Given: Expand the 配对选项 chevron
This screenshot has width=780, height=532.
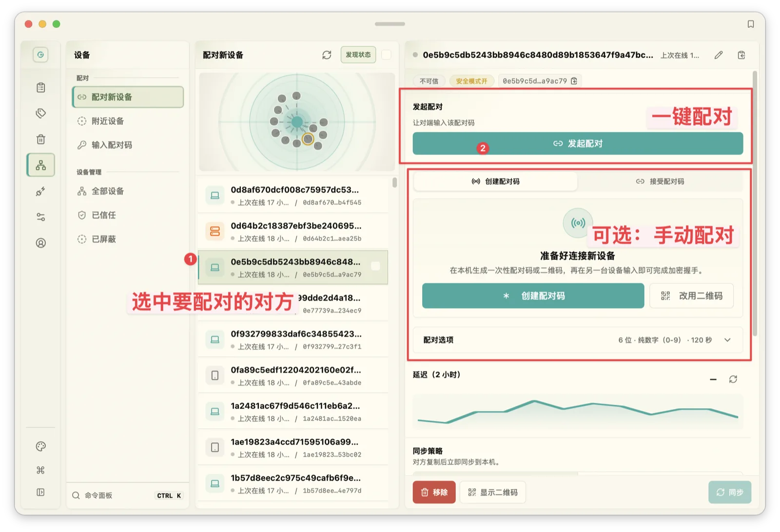Looking at the screenshot, I should tap(727, 340).
